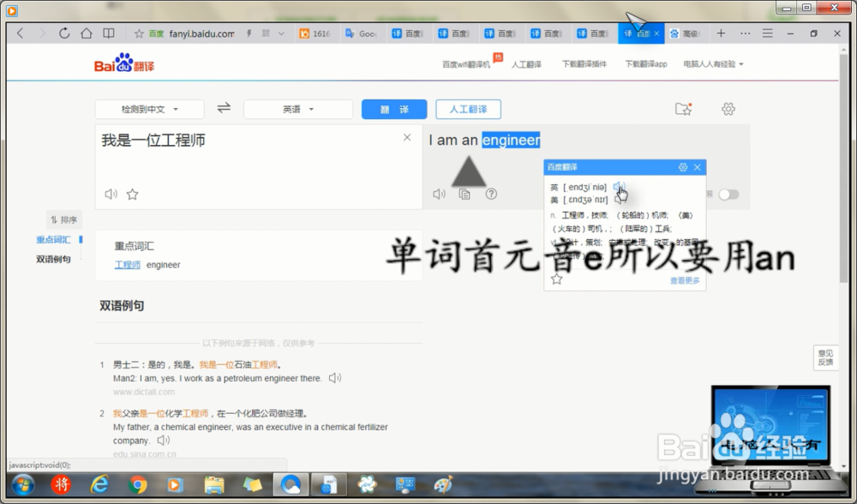This screenshot has height=504, width=857.
Task: Close the 百度翻译 popup dictionary
Action: tap(698, 167)
